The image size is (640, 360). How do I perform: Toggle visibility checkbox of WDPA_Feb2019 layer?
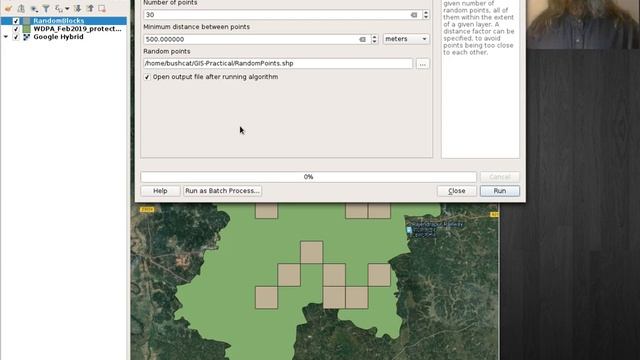click(16, 29)
